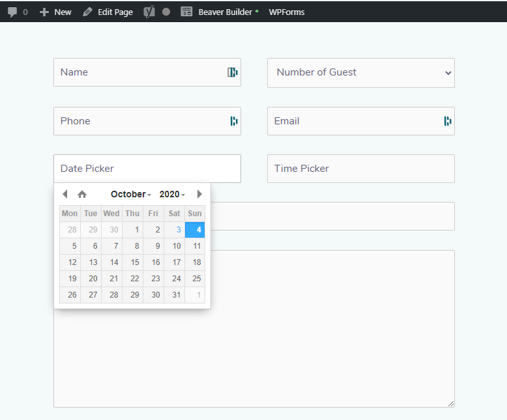Pick October 22 in the calendar
The image size is (507, 420).
pos(132,279)
